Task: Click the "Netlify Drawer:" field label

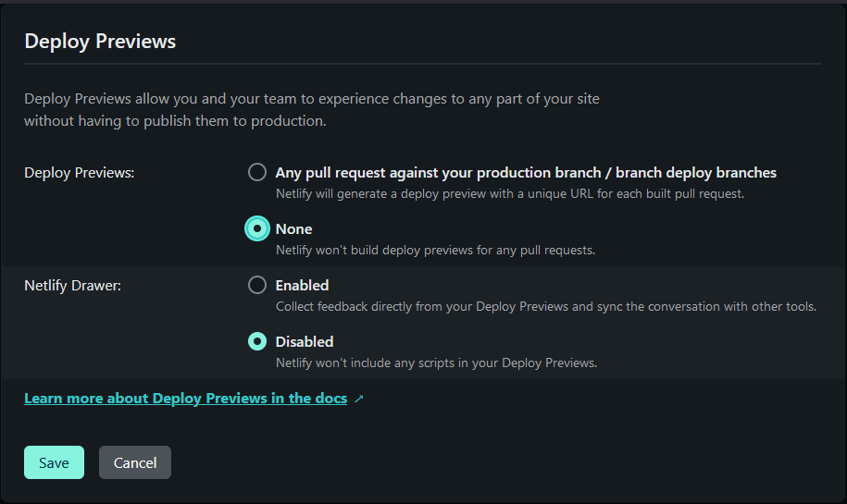Action: 73,286
